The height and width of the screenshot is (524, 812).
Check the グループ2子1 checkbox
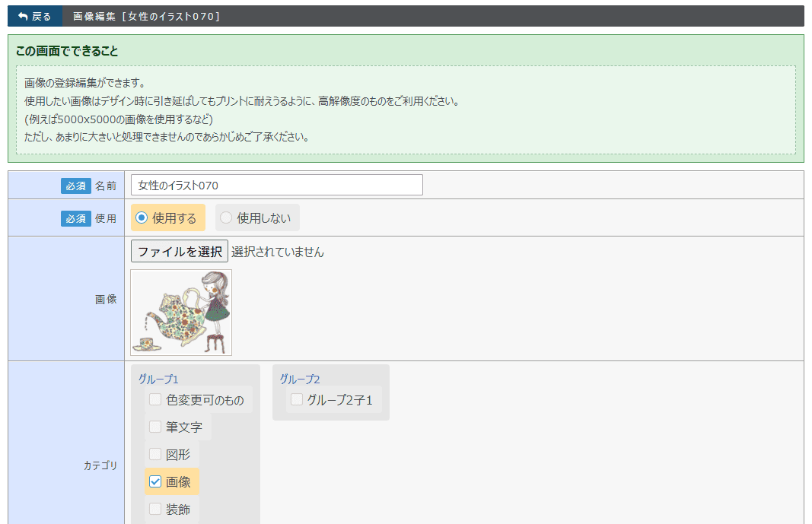click(x=297, y=399)
